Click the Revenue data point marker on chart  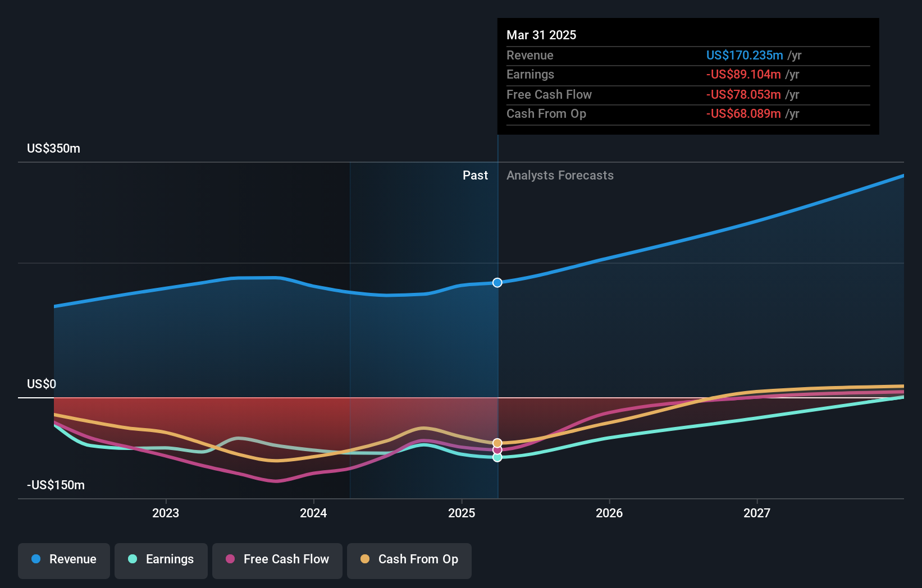coord(497,283)
